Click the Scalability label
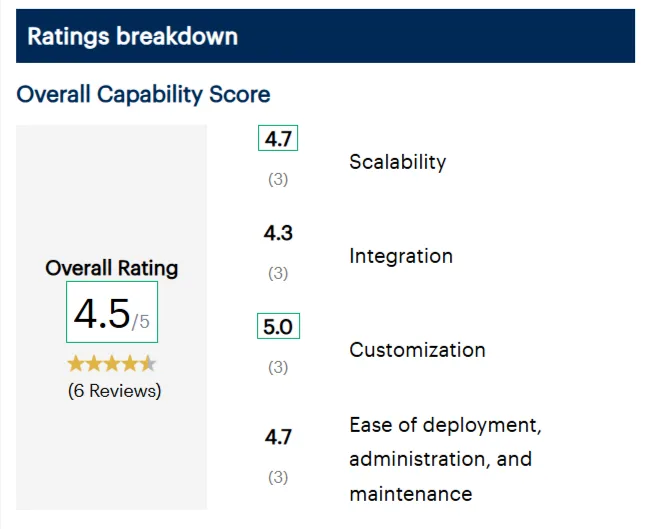 [x=398, y=162]
